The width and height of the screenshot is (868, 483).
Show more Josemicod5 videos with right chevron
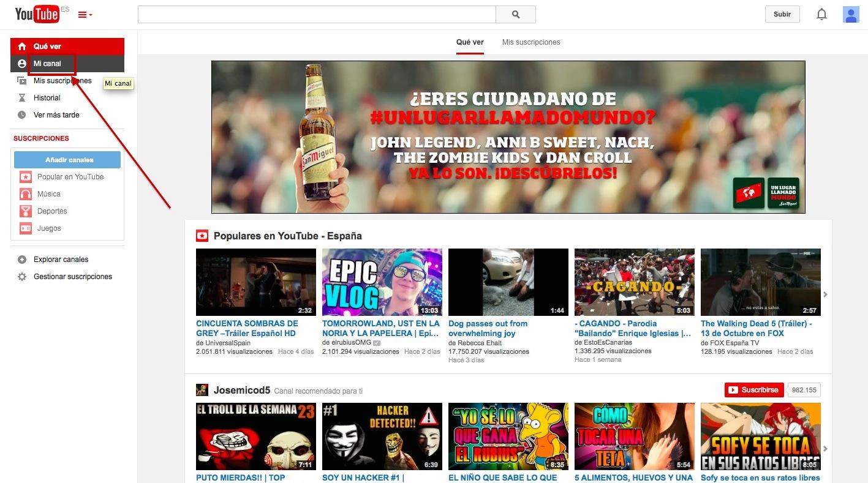(825, 449)
